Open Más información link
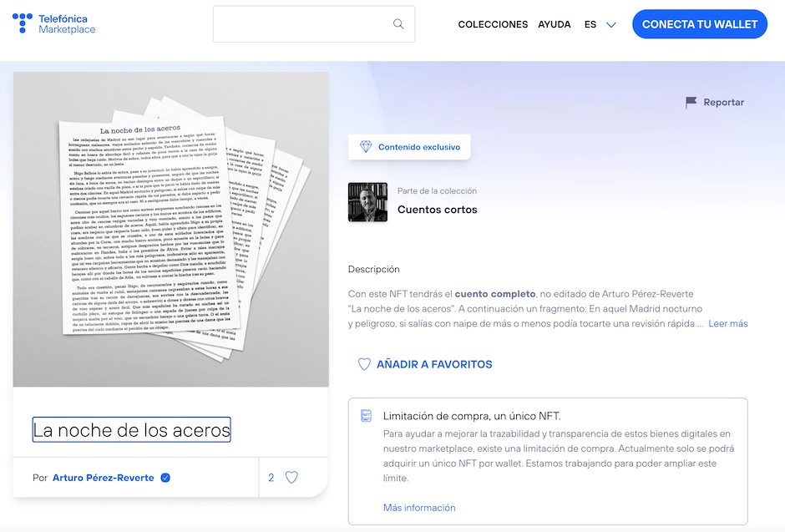This screenshot has width=785, height=532. pos(419,508)
